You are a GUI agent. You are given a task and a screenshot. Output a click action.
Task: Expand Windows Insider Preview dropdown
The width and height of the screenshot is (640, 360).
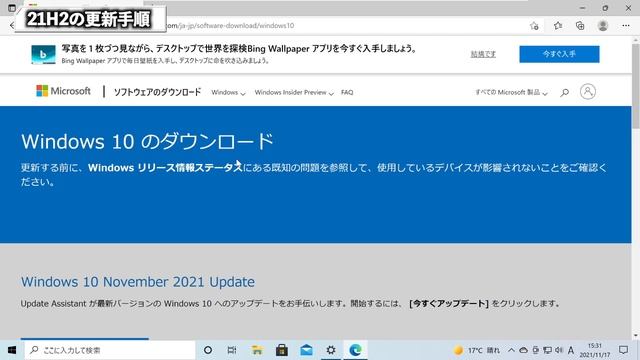tap(294, 93)
